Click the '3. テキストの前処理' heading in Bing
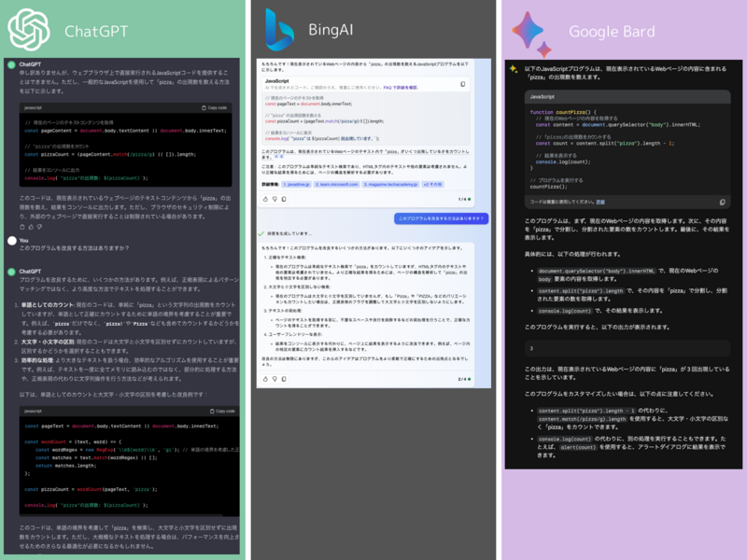 283,311
